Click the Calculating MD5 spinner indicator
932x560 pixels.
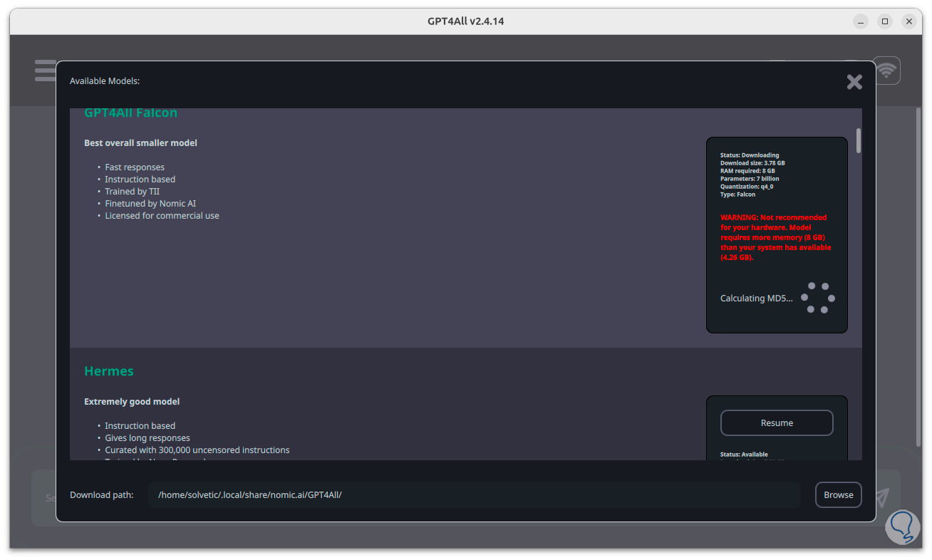point(818,298)
